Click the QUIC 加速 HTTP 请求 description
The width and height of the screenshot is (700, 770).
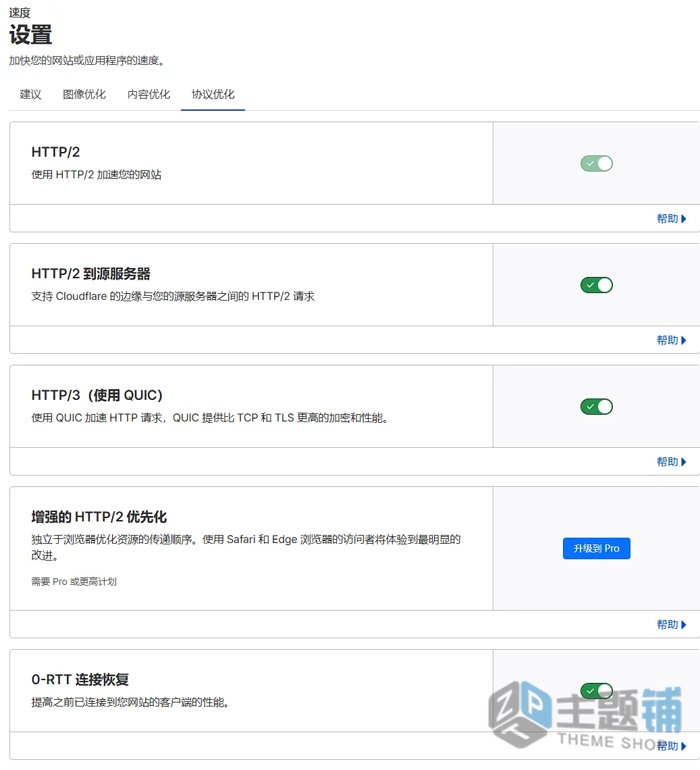click(211, 418)
